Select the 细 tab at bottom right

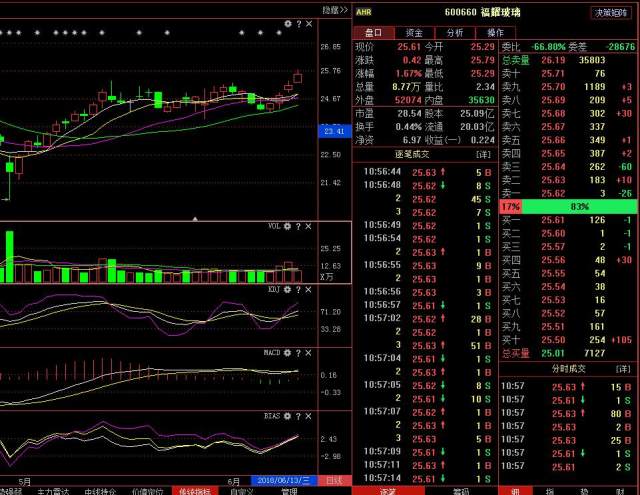click(x=516, y=491)
